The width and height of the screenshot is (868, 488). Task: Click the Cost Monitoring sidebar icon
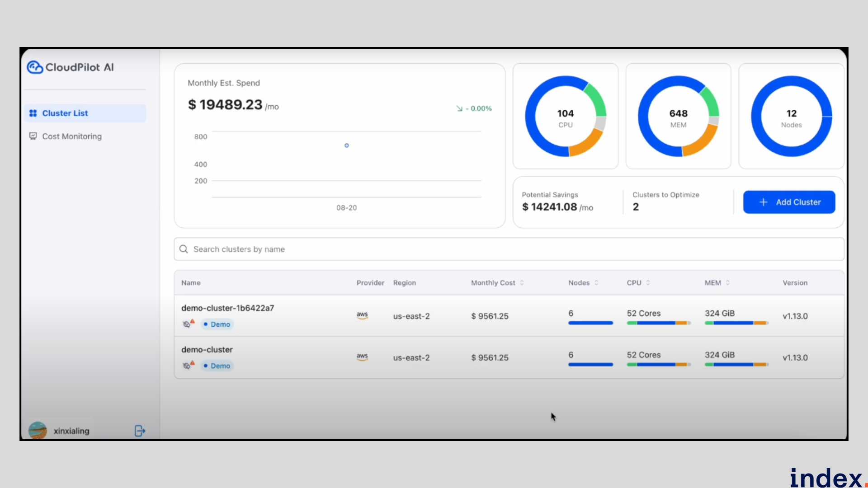33,136
